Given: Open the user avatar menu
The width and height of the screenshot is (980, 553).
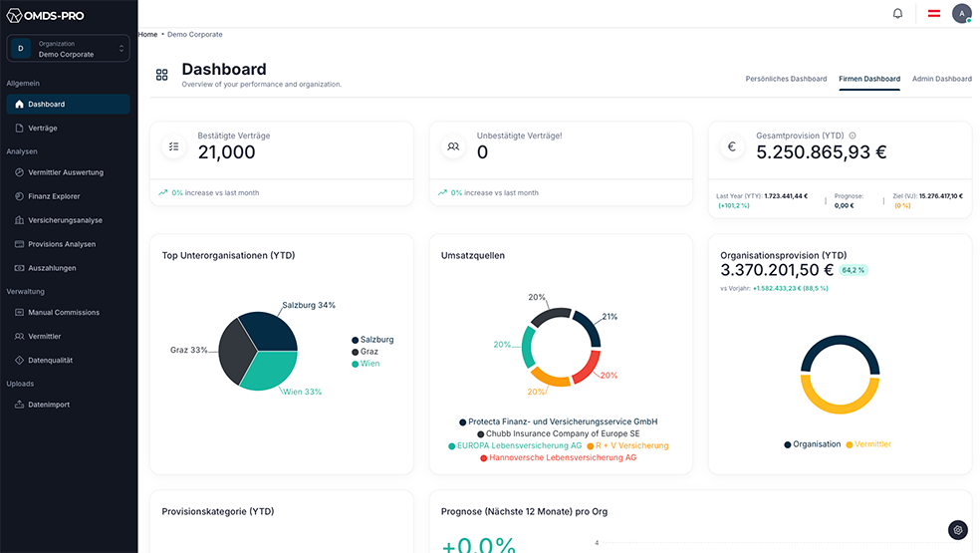Looking at the screenshot, I should point(961,14).
